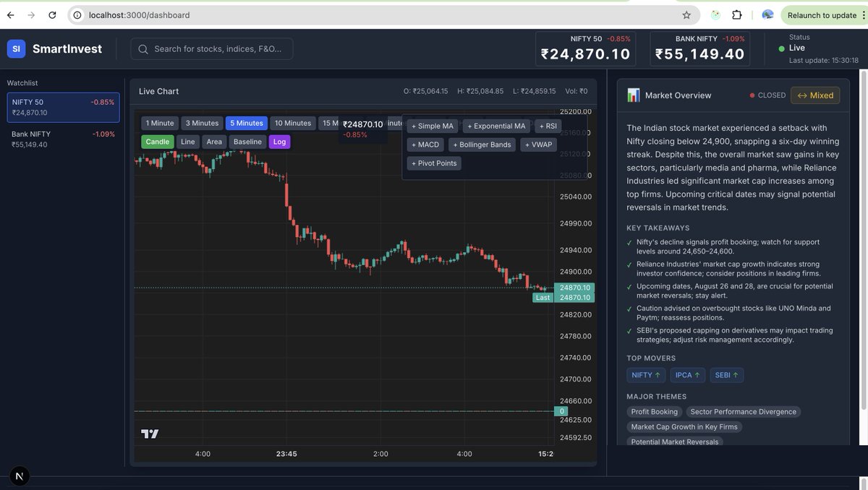Click the SmartInvest SI logo icon
This screenshot has width=868, height=490.
(x=17, y=48)
